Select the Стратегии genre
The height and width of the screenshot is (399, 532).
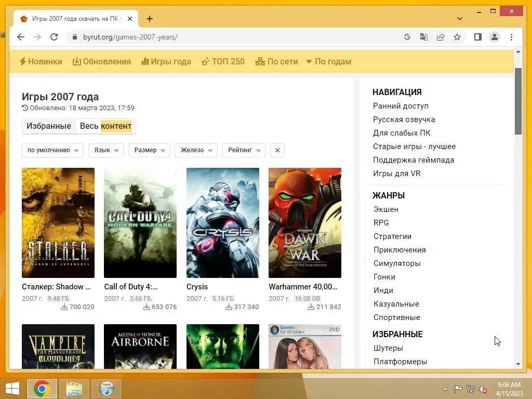393,236
